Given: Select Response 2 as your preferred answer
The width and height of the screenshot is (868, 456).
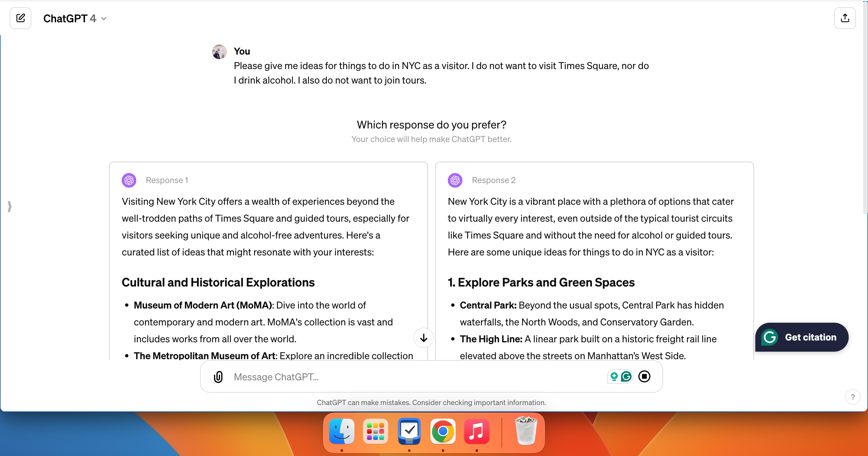Looking at the screenshot, I should point(594,263).
